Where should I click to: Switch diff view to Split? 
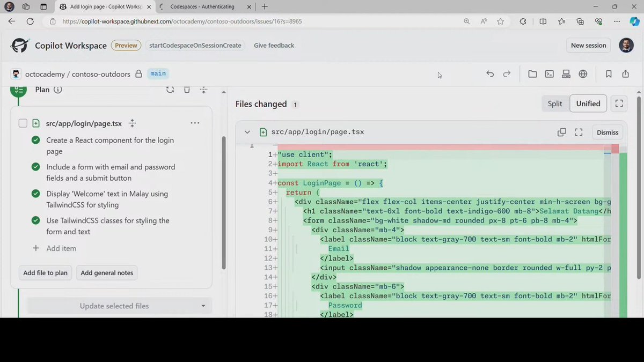click(555, 104)
